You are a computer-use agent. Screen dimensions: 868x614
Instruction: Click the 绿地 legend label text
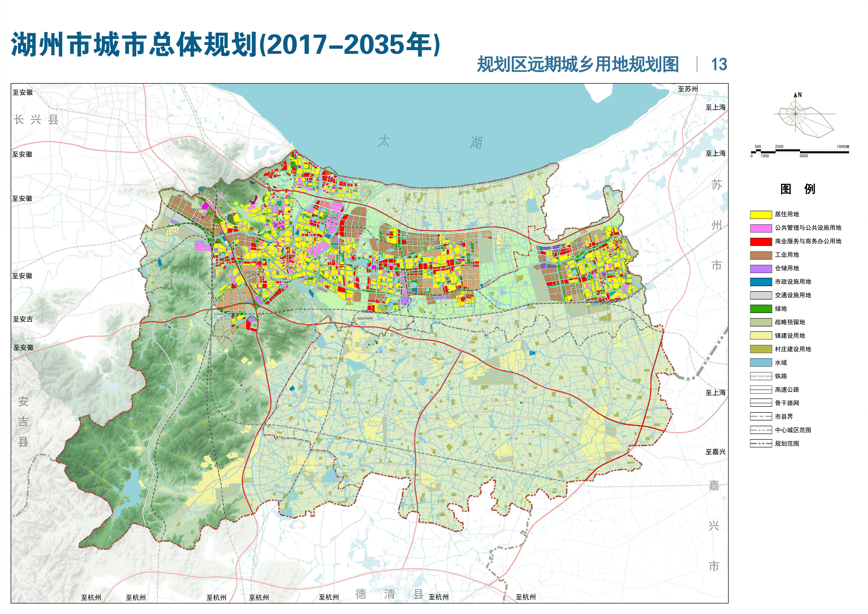(781, 309)
